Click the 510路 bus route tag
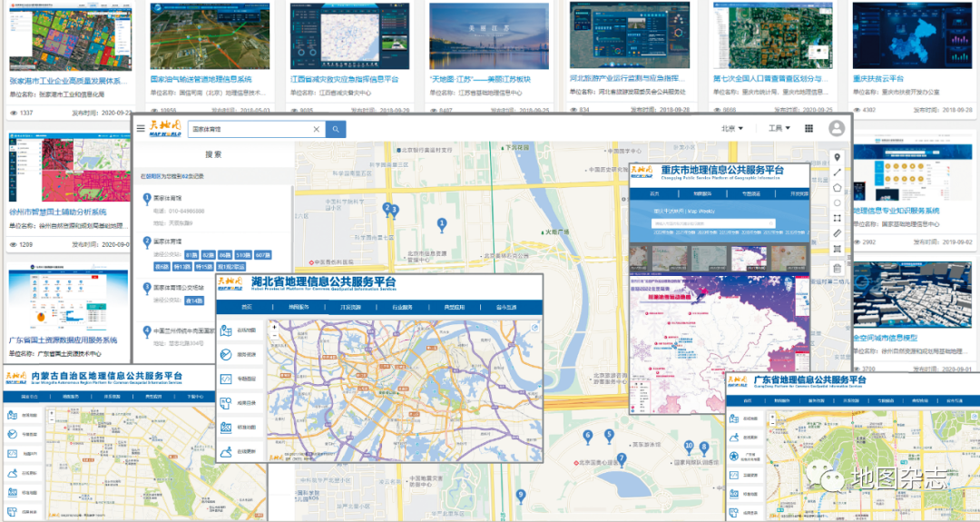 coord(243,255)
